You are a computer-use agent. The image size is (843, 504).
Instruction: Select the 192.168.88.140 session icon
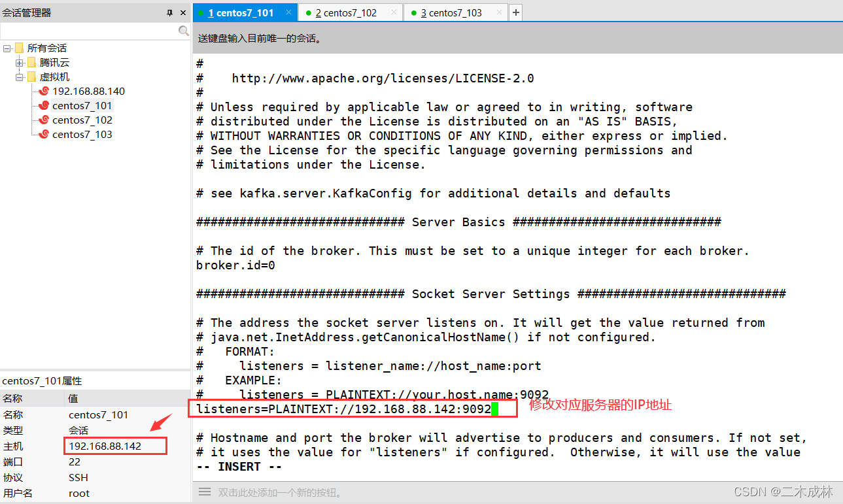coord(44,91)
